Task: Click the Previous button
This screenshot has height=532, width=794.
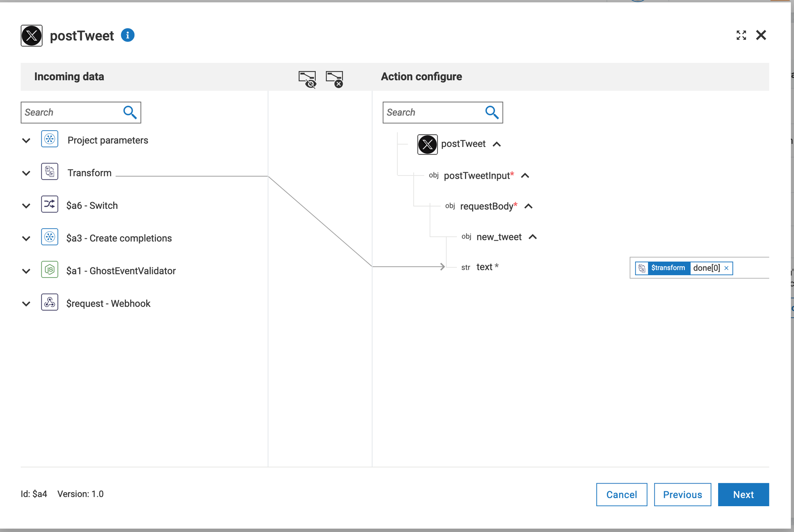Action: 682,495
